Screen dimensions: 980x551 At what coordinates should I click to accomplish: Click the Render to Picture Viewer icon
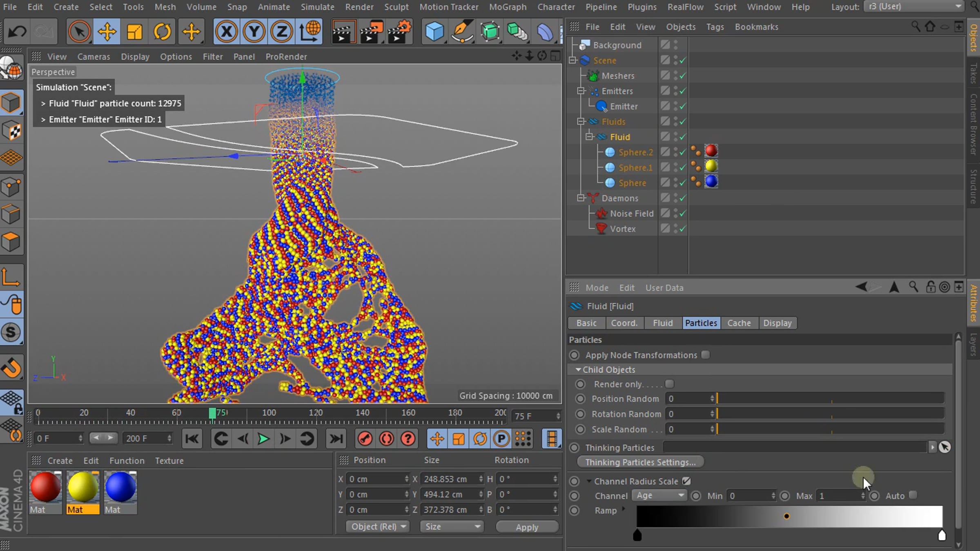pyautogui.click(x=371, y=32)
